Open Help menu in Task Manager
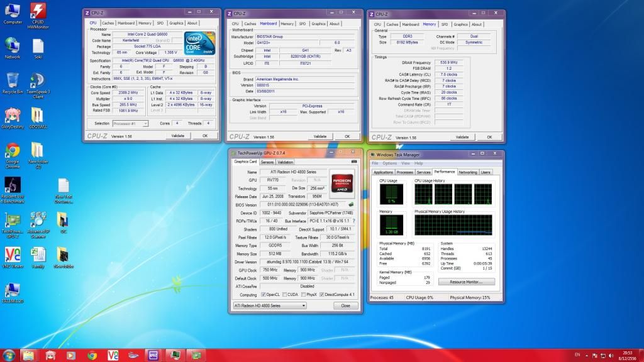The image size is (644, 362). [418, 163]
